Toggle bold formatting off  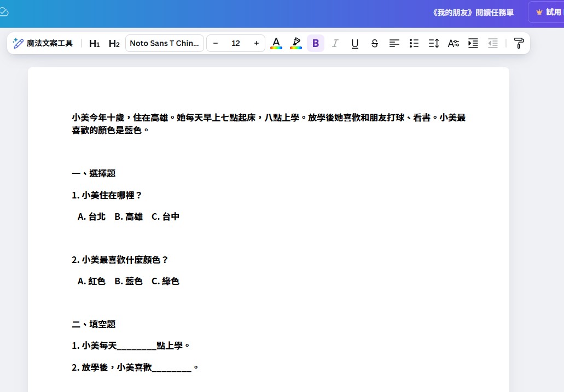pyautogui.click(x=315, y=43)
